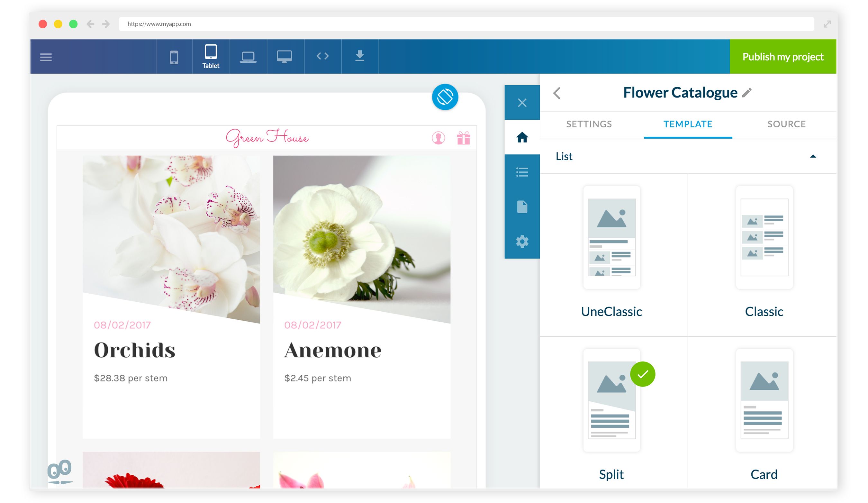Open the home section in sidebar
The width and height of the screenshot is (868, 503).
point(522,137)
